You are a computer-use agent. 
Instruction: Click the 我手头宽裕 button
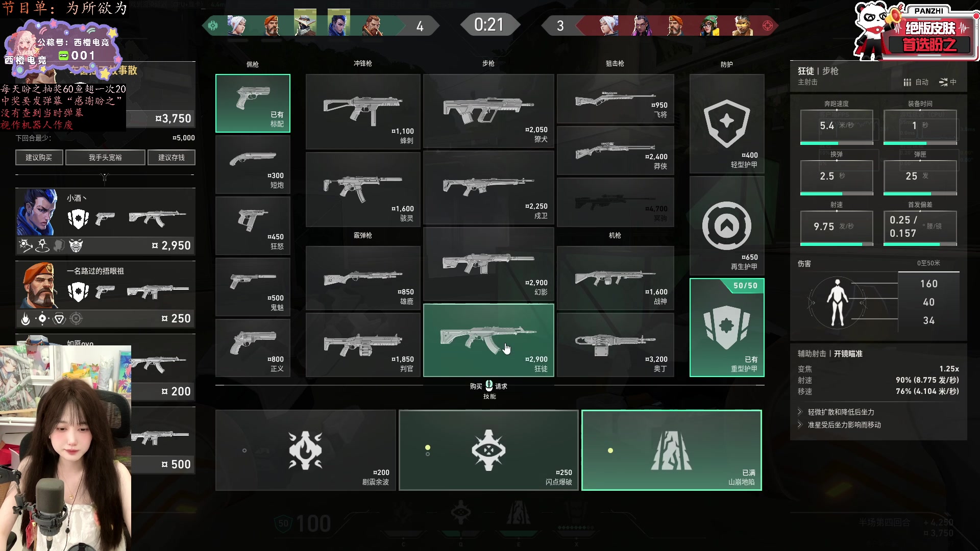(x=105, y=158)
